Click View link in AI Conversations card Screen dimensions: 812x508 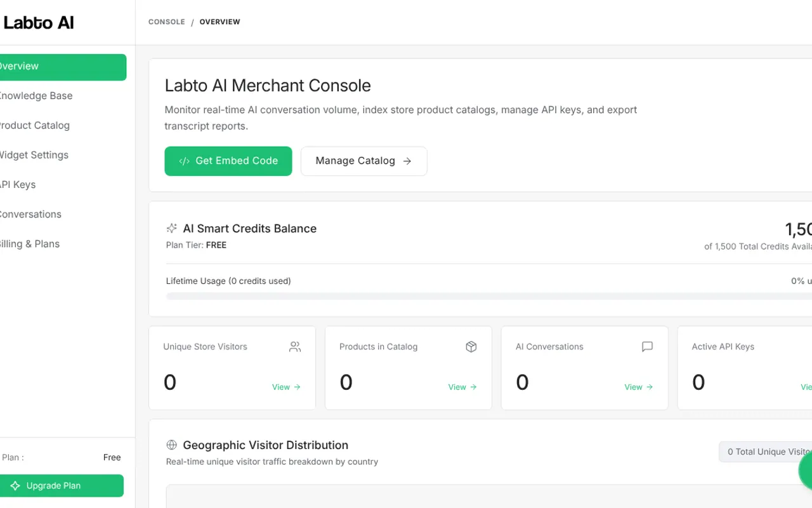(639, 387)
